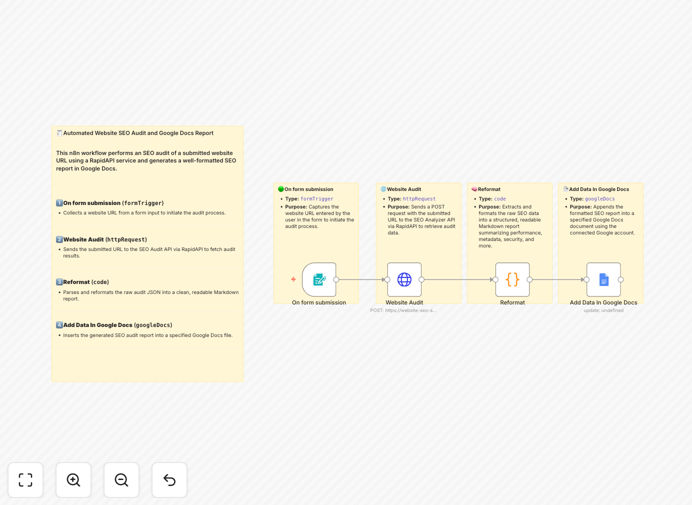Image resolution: width=692 pixels, height=505 pixels.
Task: Click the fit-to-view canvas button
Action: tap(26, 480)
